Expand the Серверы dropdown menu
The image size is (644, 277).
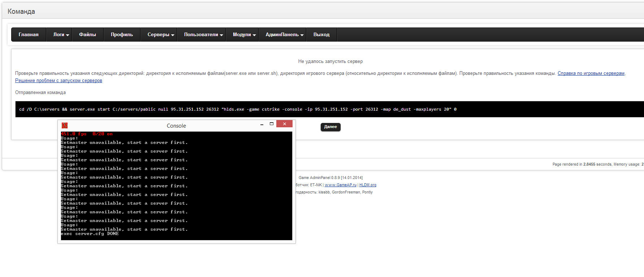pos(161,35)
